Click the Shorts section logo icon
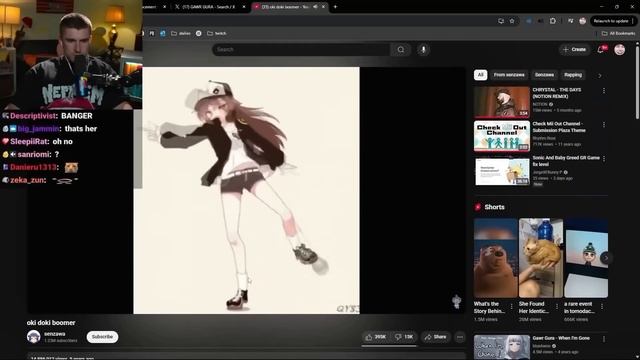Viewport: 640px width, 360px height. tap(478, 207)
